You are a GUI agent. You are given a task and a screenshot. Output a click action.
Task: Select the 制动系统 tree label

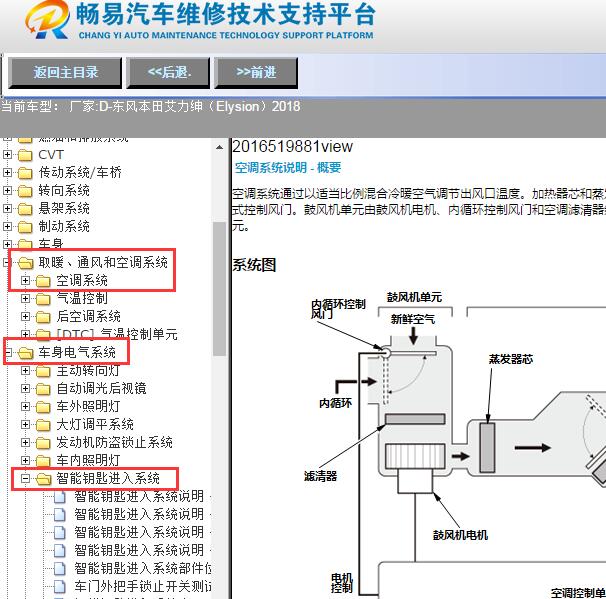(64, 226)
